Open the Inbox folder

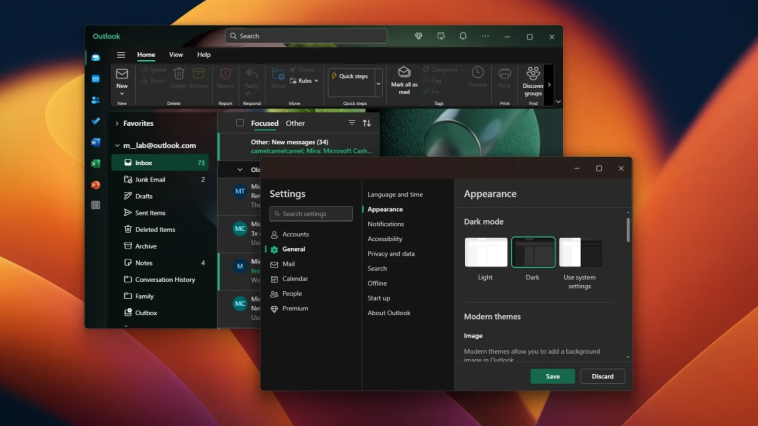[x=160, y=163]
